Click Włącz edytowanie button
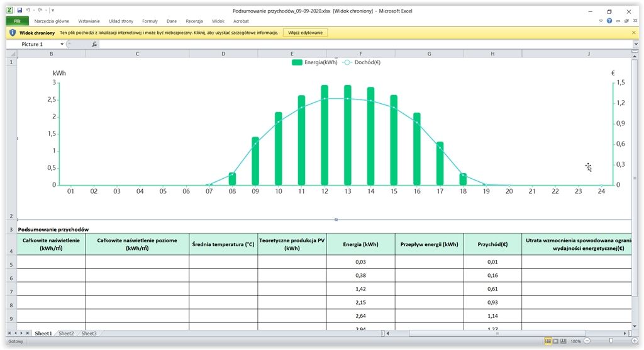This screenshot has width=644, height=350. [305, 33]
